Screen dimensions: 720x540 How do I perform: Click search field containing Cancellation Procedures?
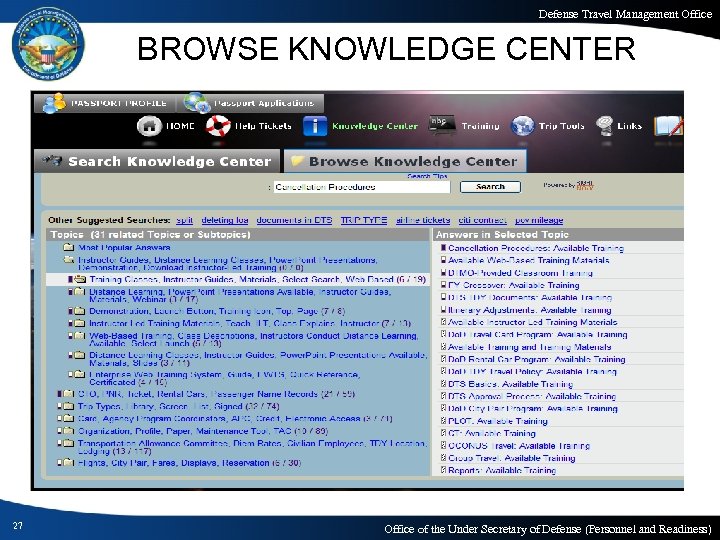362,187
